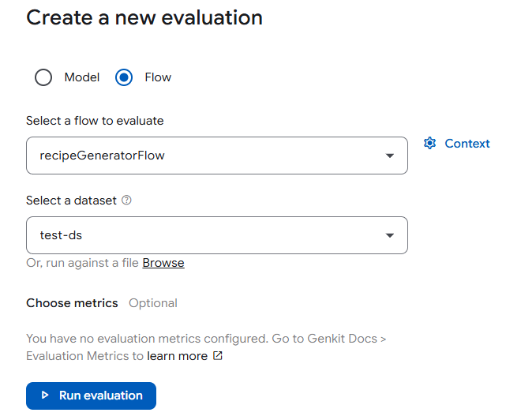This screenshot has width=506, height=420.
Task: Click the Flow option label text
Action: click(158, 77)
